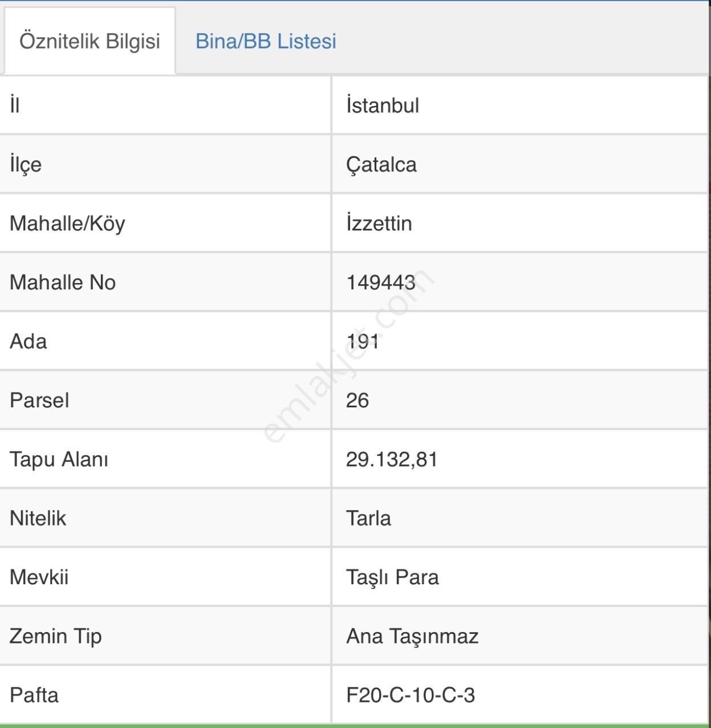Select the İzzettin neighborhood value
This screenshot has height=728, width=711.
379,223
